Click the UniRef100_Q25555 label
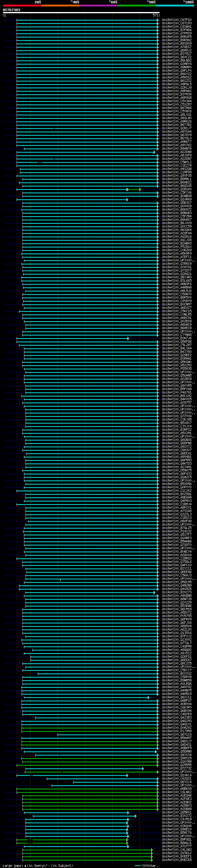 (x=177, y=765)
